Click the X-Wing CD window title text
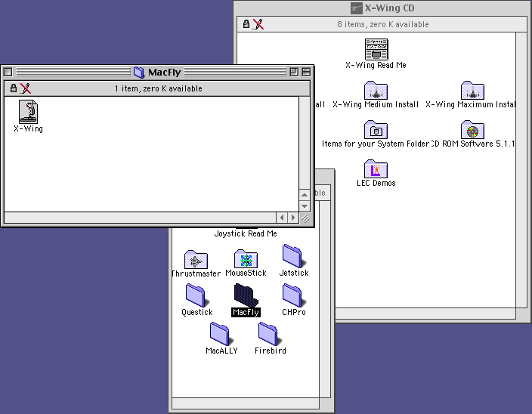This screenshot has width=532, height=414. coord(389,8)
